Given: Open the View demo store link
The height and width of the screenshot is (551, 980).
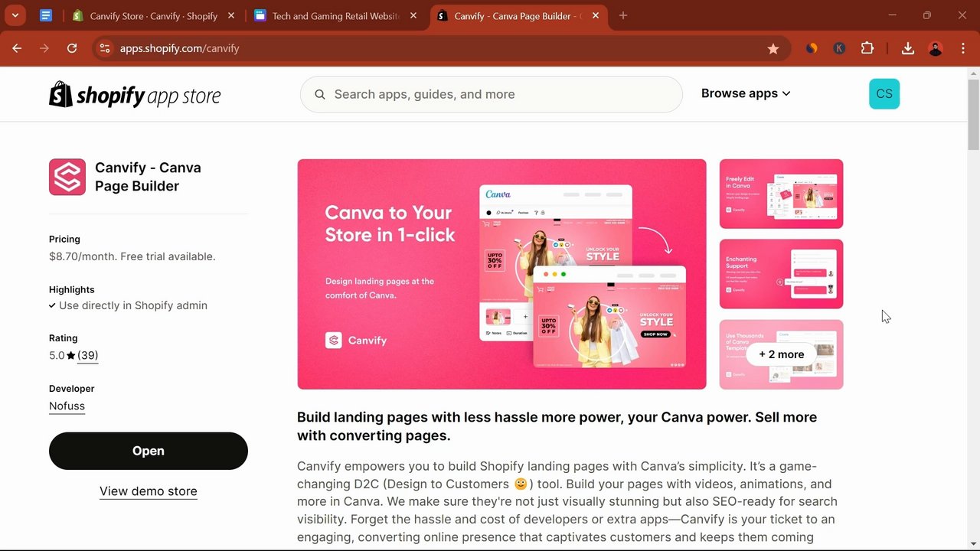Looking at the screenshot, I should 149,491.
